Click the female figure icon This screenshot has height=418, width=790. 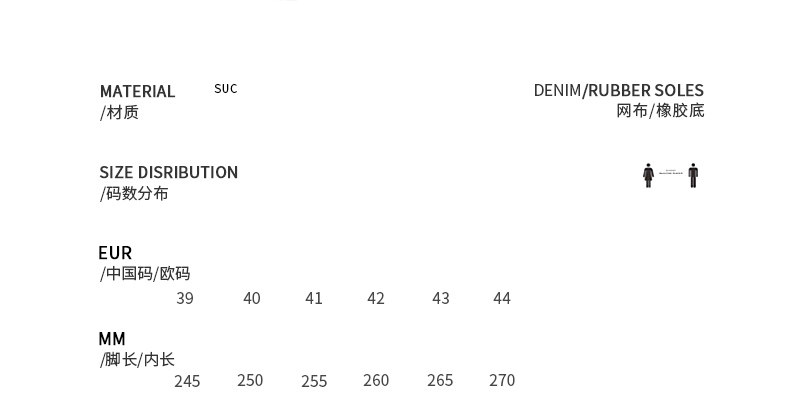pyautogui.click(x=648, y=176)
